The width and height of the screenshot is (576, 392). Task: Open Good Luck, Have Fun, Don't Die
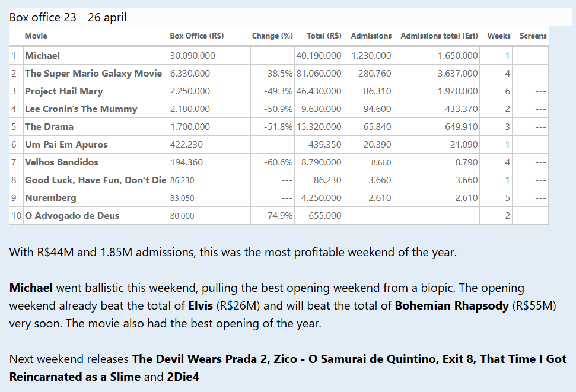(x=95, y=180)
